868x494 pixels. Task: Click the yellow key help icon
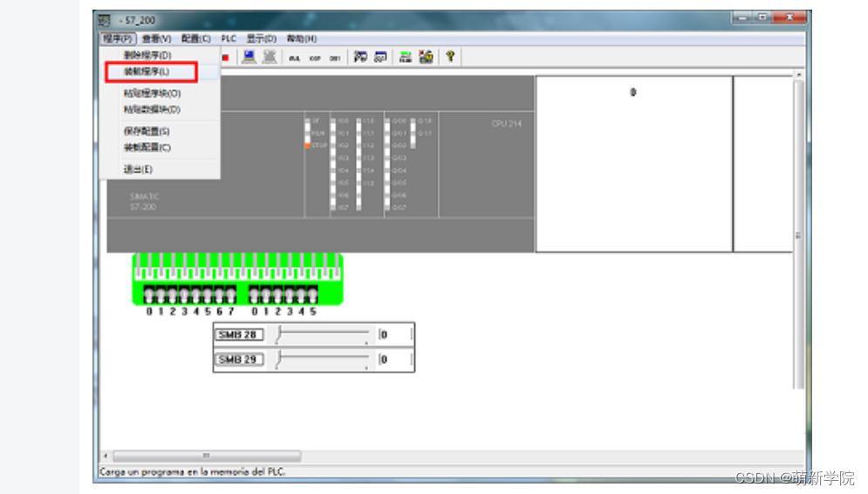[x=451, y=56]
